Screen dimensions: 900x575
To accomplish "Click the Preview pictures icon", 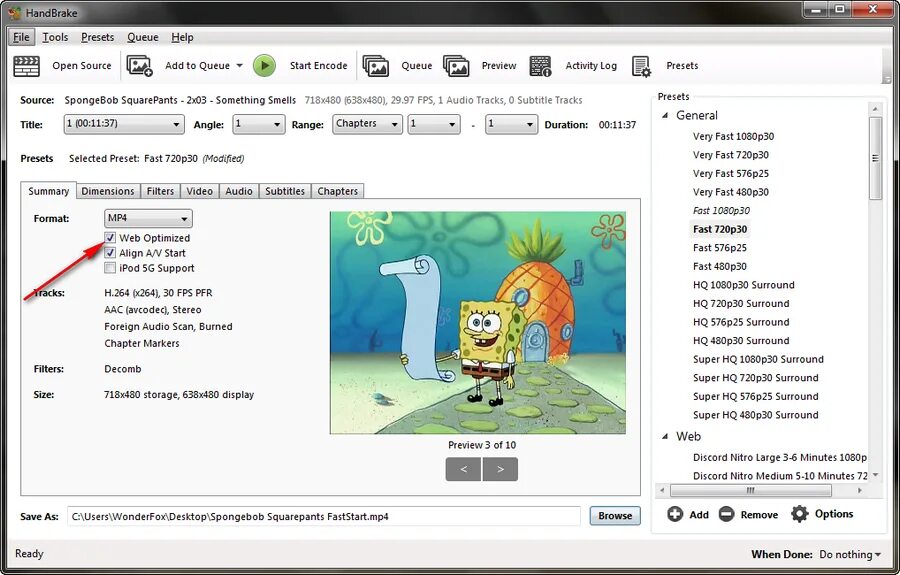I will click(x=456, y=66).
